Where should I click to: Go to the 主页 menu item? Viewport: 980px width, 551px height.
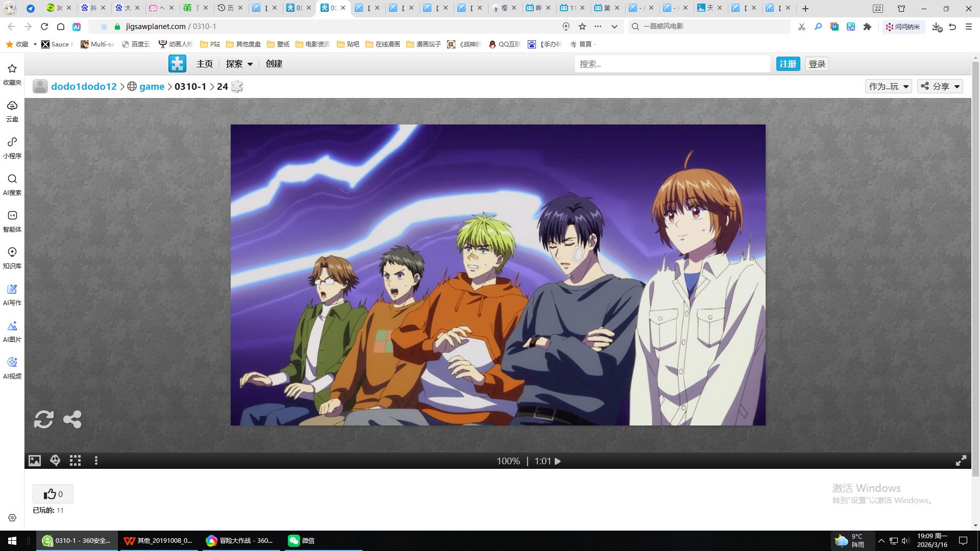(204, 64)
